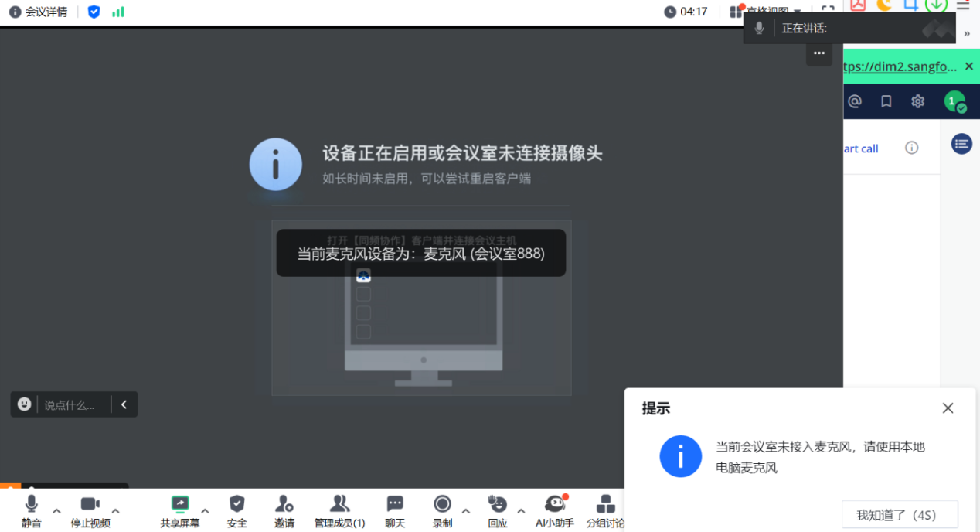Open the 安全 shield menu

237,510
